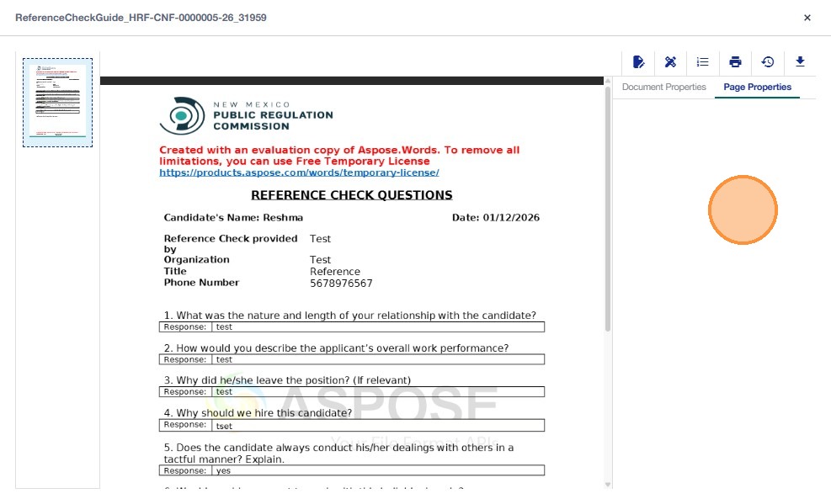Click question 1 about nature of relationship
Screen dimensions: 831x504
(349, 315)
